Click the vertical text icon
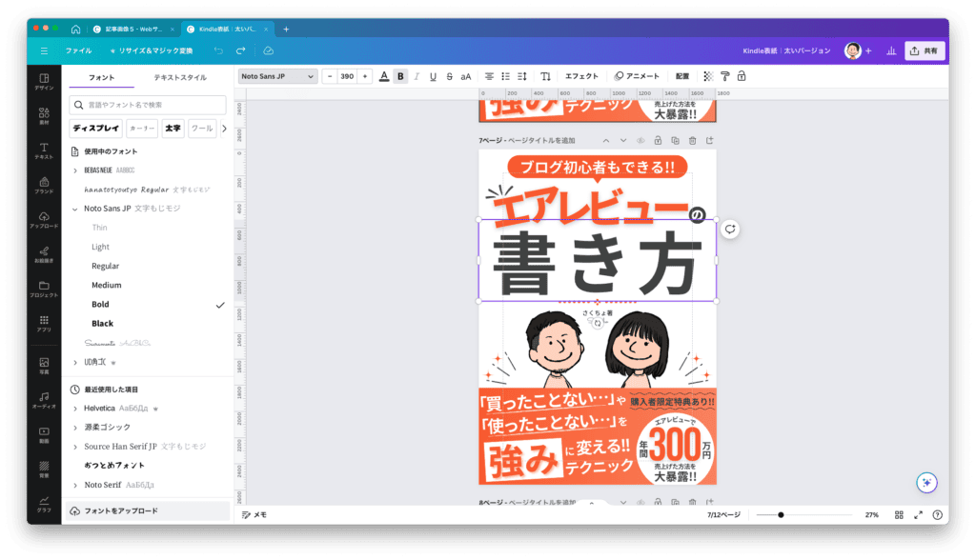Viewport: 976px width, 560px height. pyautogui.click(x=545, y=76)
